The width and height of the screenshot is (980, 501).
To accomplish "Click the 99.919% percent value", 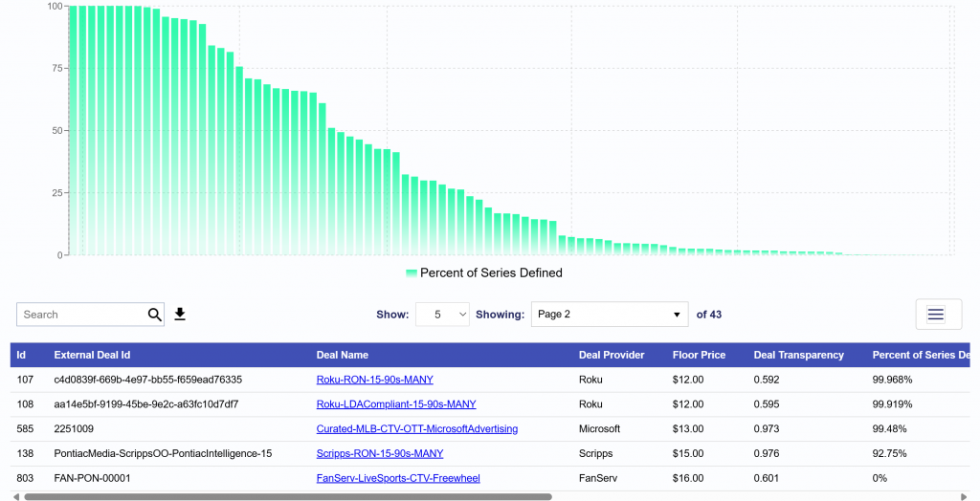I will point(892,404).
